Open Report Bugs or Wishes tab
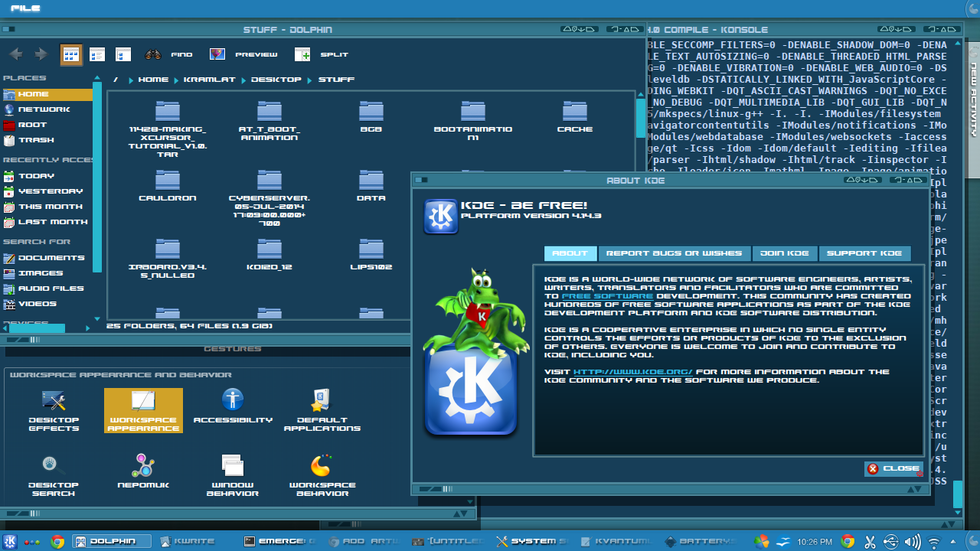 pos(675,253)
